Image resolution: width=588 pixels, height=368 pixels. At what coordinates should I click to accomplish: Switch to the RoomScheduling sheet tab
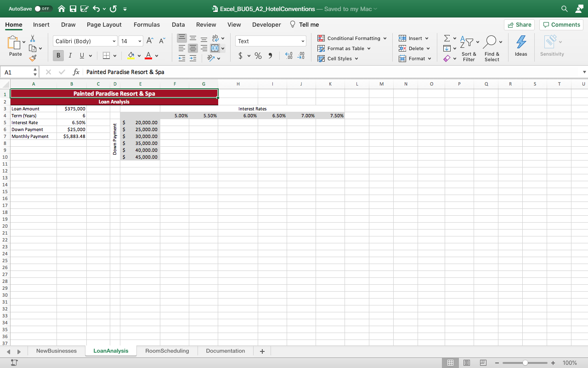point(167,351)
